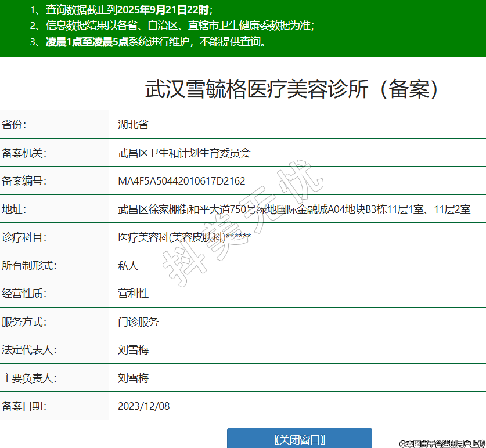Click the 地址 field label
The height and width of the screenshot is (448, 486).
point(14,209)
